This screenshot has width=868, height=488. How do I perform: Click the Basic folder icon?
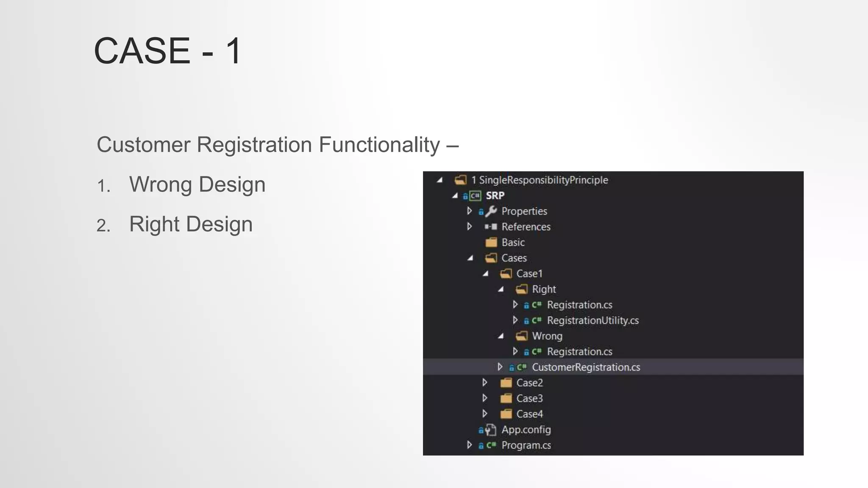coord(491,242)
